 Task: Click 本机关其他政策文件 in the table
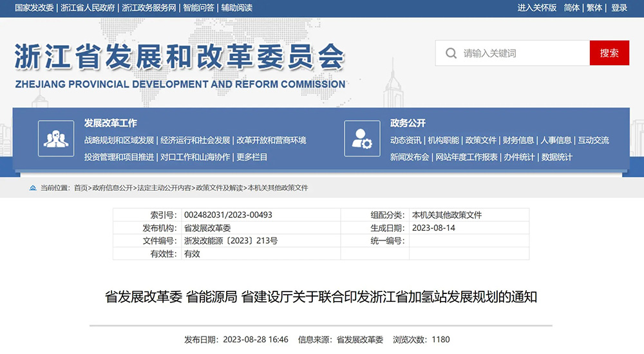click(x=447, y=215)
